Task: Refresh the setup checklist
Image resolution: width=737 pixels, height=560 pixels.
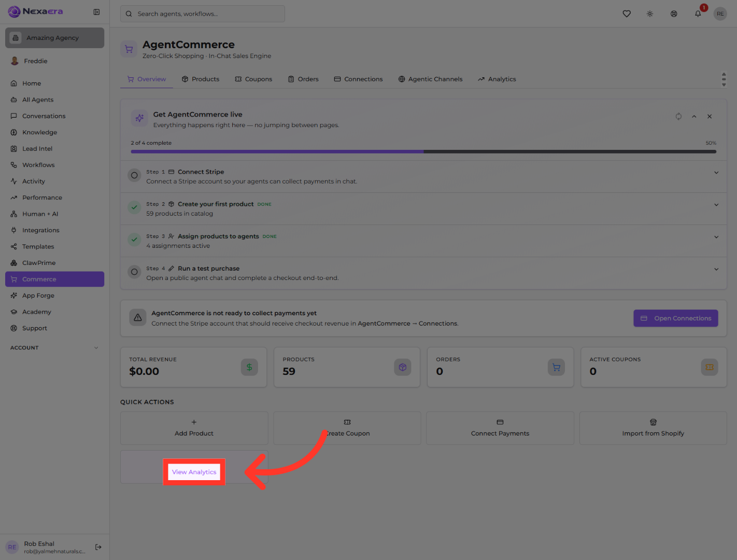Action: (x=678, y=116)
